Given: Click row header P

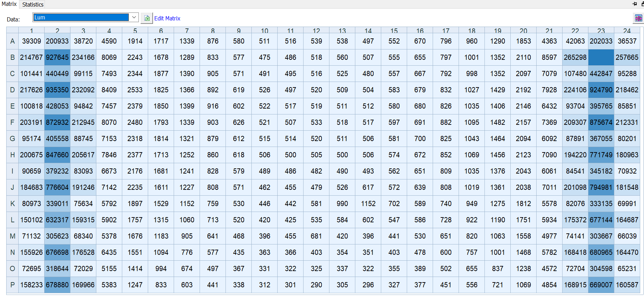Looking at the screenshot, I should click(x=12, y=285).
